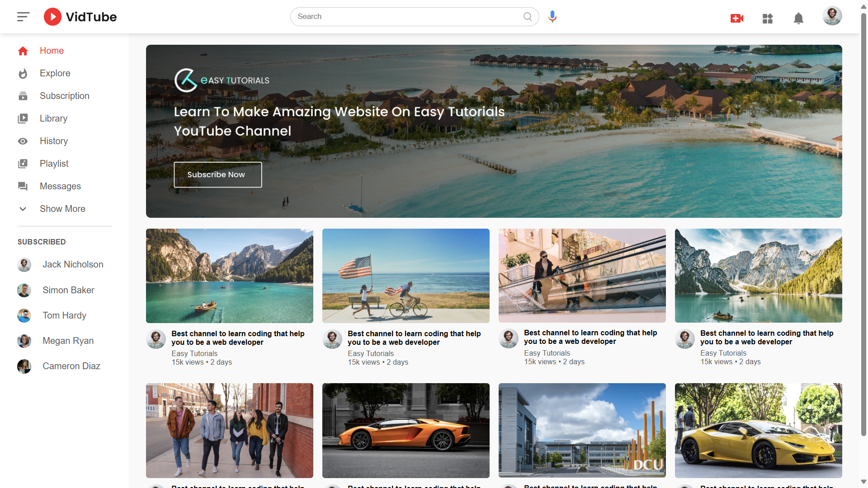The height and width of the screenshot is (488, 868).
Task: Open the American flag beach video thumbnail
Action: [406, 276]
